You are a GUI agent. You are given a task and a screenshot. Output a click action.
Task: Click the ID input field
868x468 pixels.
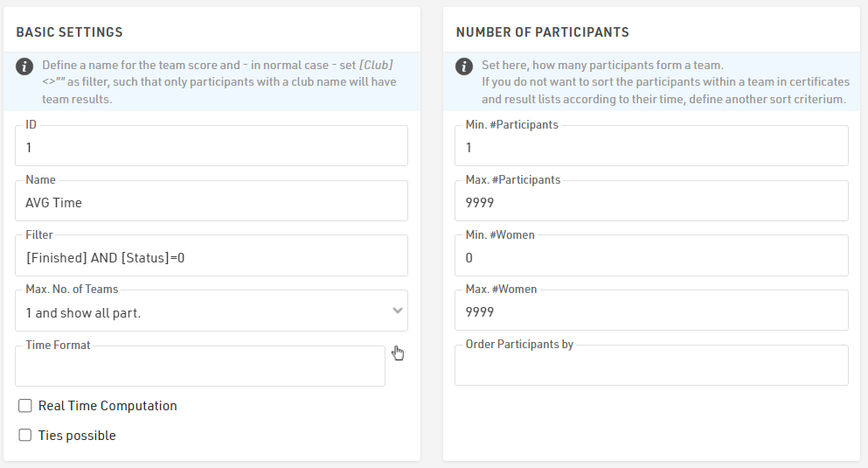pyautogui.click(x=212, y=148)
